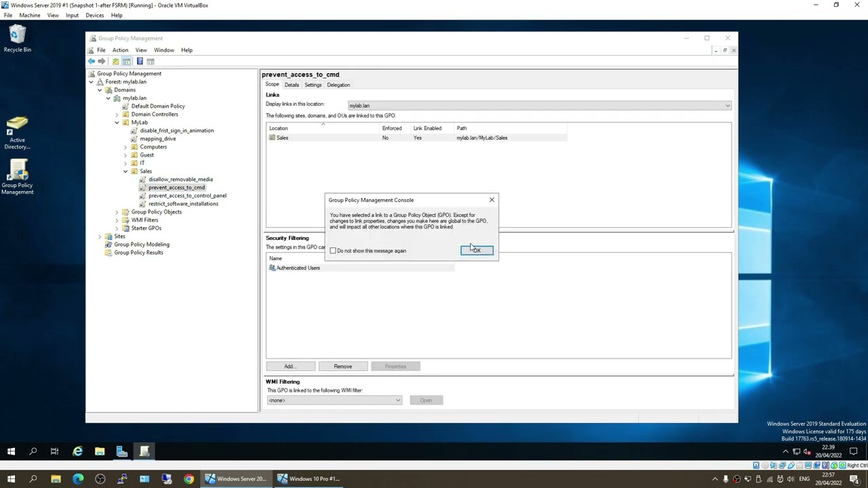Click the Location column header
868x488 pixels.
tap(323, 128)
